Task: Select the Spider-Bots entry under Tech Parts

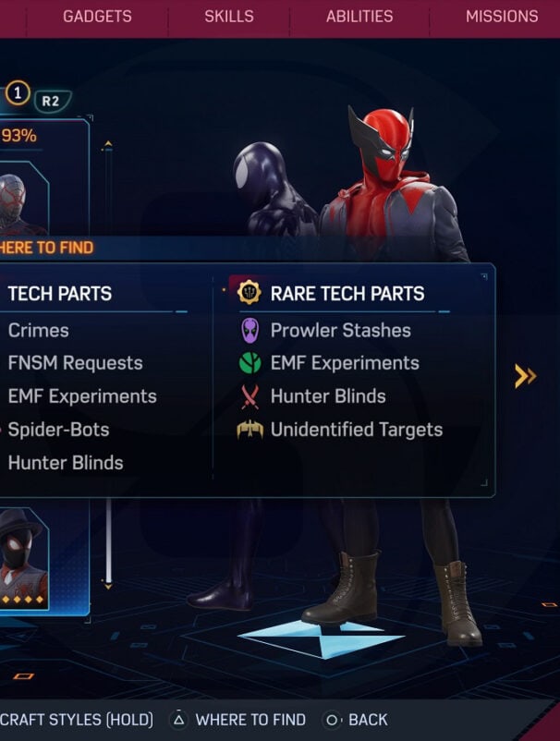Action: [x=58, y=430]
